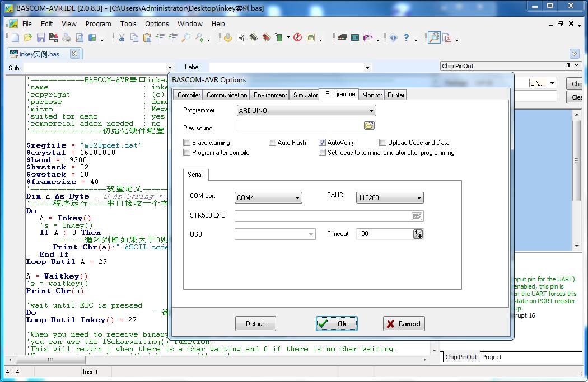Open the Tools menu
Viewport: 588px width, 382px height.
[x=128, y=24]
